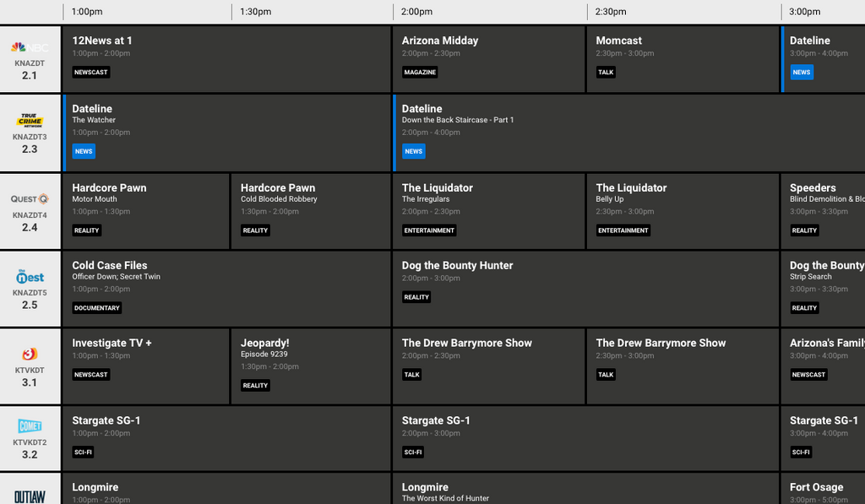The image size is (865, 504).
Task: Open the Fort Osage listing
Action: click(x=823, y=489)
